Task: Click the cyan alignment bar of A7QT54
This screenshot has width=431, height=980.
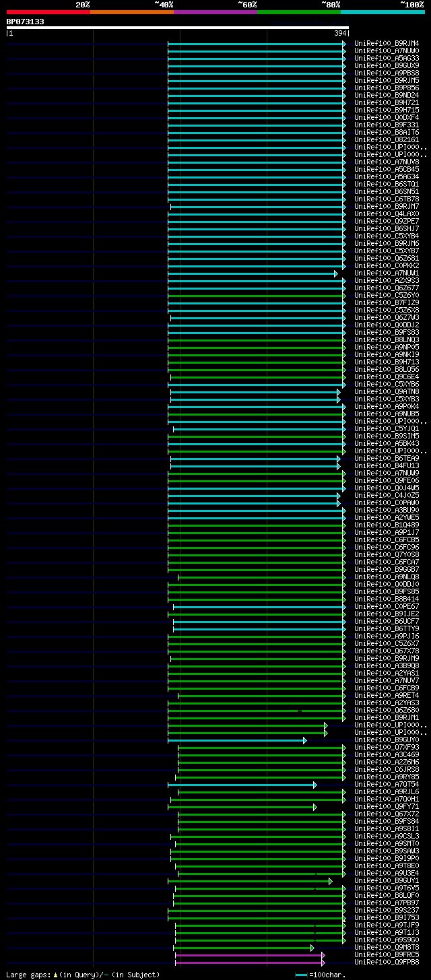Action: [241, 785]
